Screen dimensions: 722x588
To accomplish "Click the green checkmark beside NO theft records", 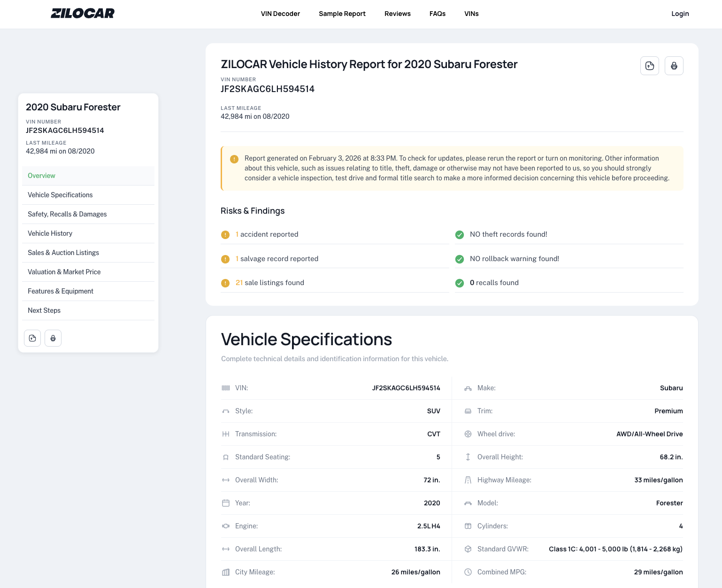I will (x=459, y=235).
